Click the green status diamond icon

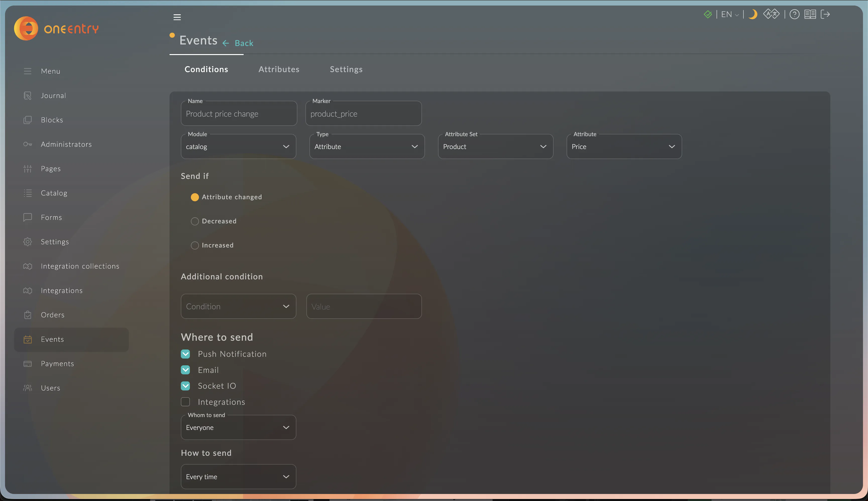point(708,15)
